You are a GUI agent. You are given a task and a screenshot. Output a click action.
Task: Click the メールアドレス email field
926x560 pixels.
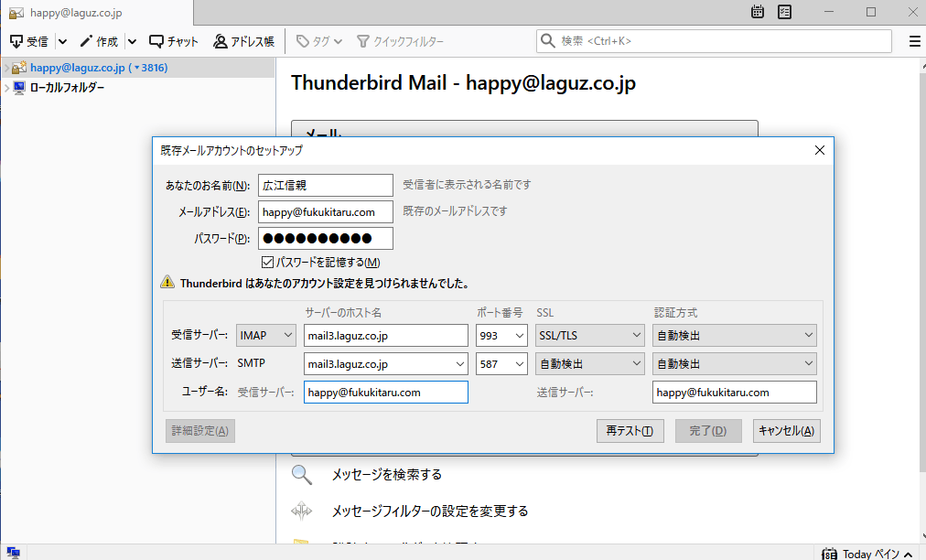click(326, 212)
